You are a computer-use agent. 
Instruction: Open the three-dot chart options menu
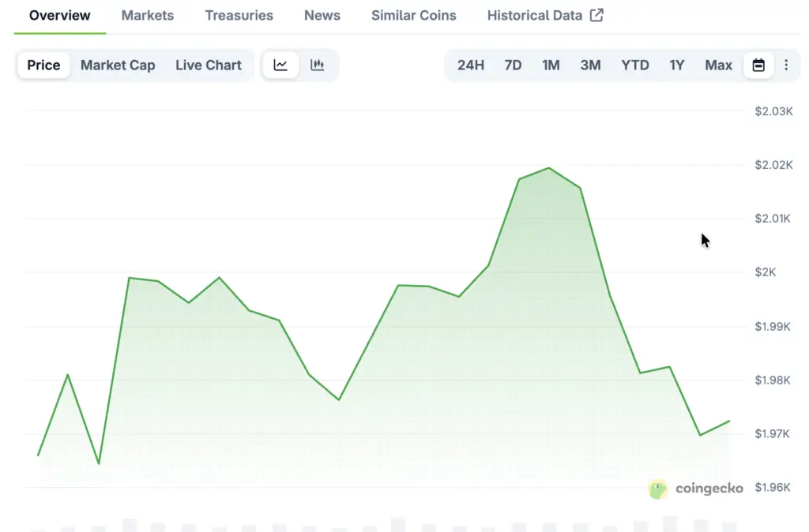tap(786, 66)
